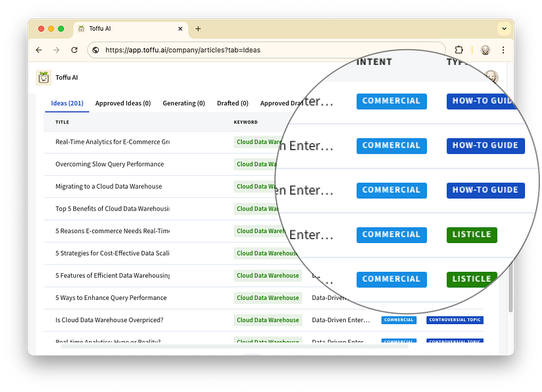This screenshot has width=542, height=392.
Task: Expand the tab search chevron
Action: [504, 29]
